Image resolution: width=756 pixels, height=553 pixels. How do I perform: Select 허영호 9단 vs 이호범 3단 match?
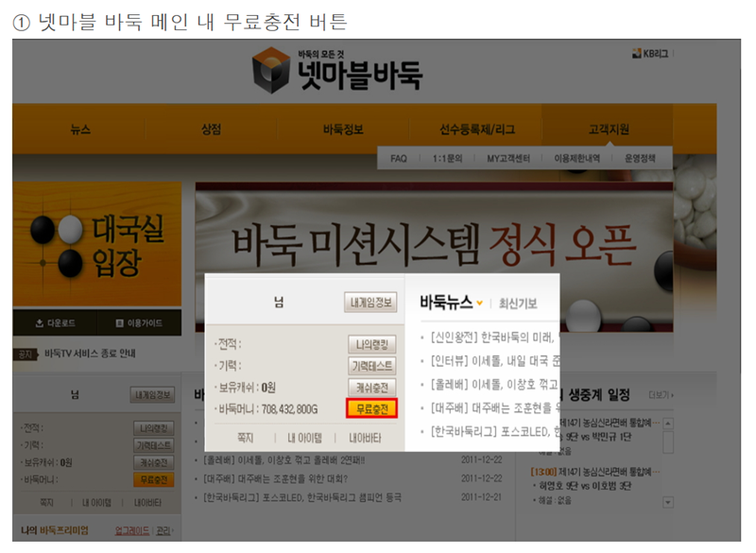(585, 486)
